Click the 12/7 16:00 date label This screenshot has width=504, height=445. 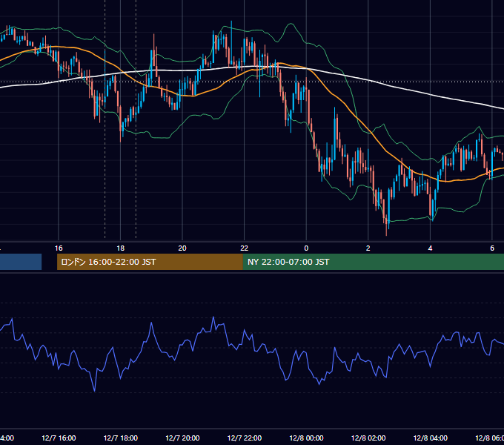(59, 438)
